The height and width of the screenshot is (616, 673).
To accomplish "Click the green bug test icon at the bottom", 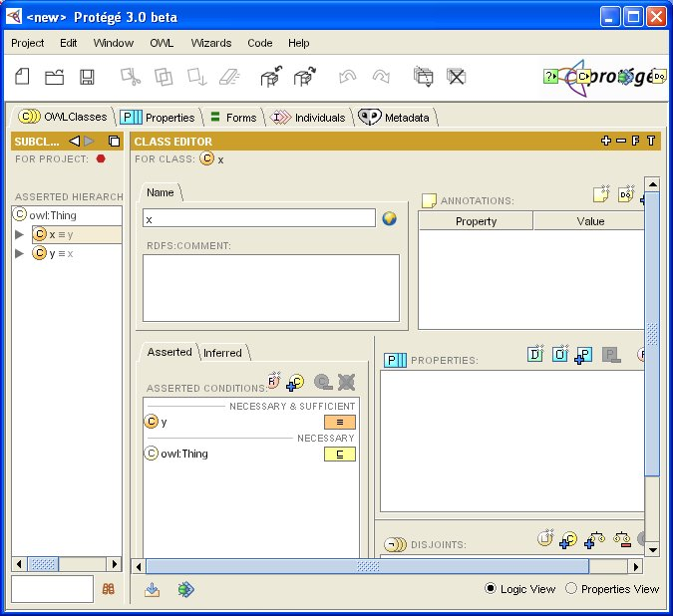I will (x=185, y=589).
